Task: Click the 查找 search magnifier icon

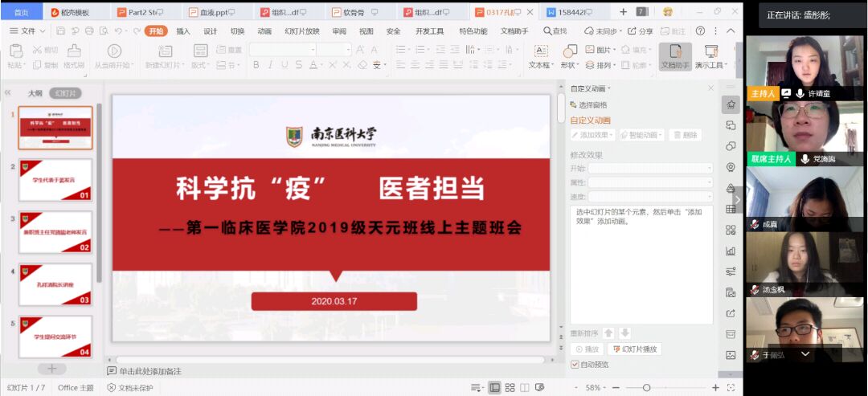Action: (547, 31)
